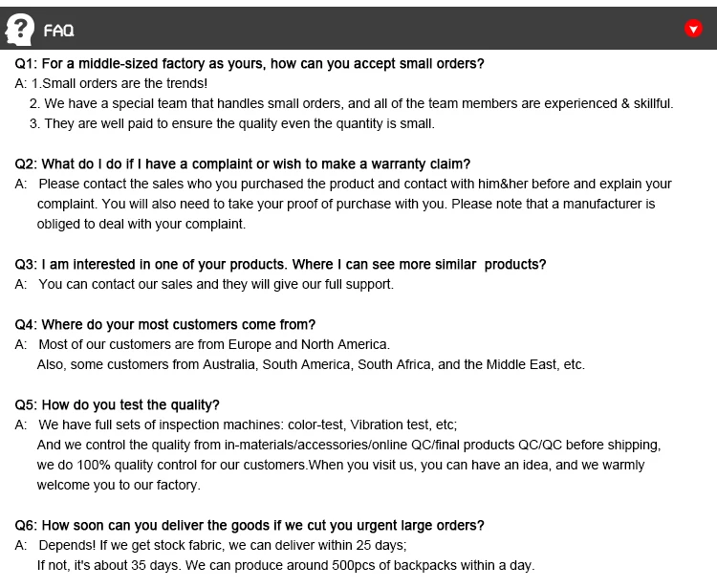Click 'full sets of inspection machines' line
The height and width of the screenshot is (588, 717).
(248, 425)
